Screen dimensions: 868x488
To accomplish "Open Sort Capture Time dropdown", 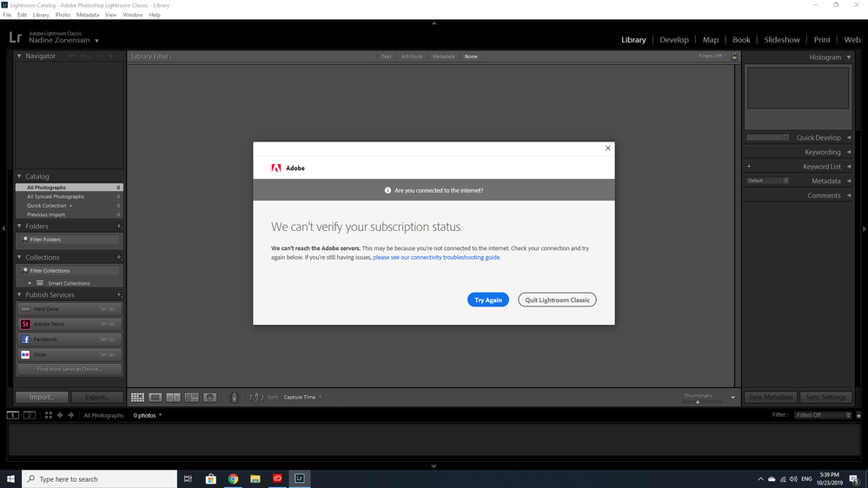I will click(x=302, y=398).
